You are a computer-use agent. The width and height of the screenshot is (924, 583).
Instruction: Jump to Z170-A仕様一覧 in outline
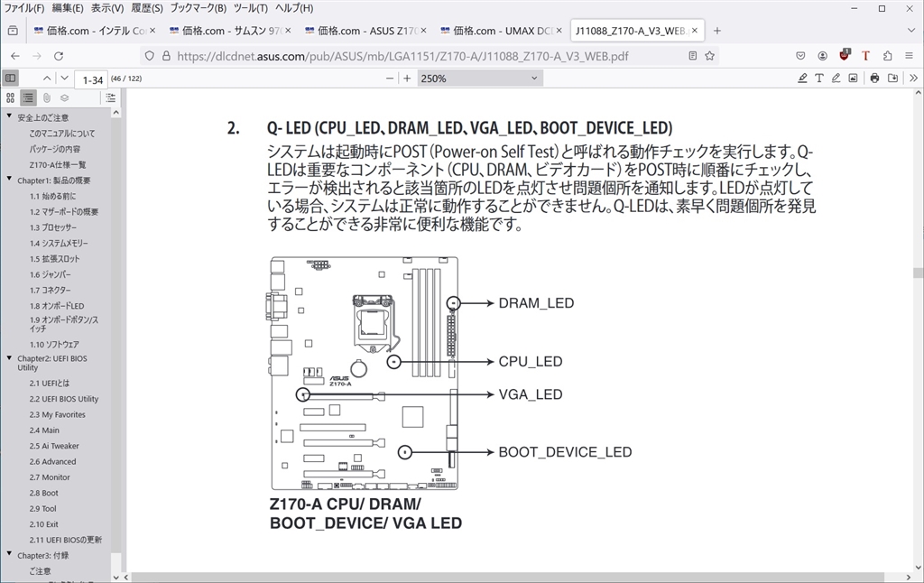58,165
